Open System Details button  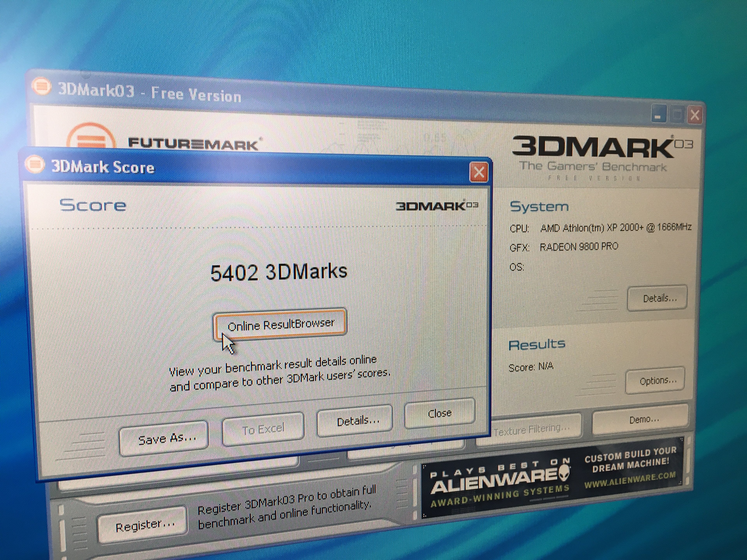[657, 298]
